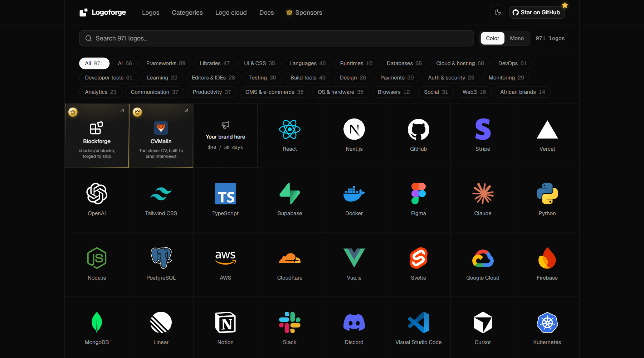Open the Supabase logo
The image size is (644, 358).
(x=290, y=200)
